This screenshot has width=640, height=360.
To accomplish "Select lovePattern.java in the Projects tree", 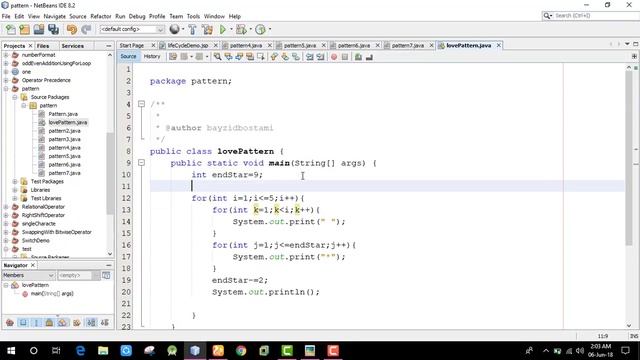I will (67, 122).
